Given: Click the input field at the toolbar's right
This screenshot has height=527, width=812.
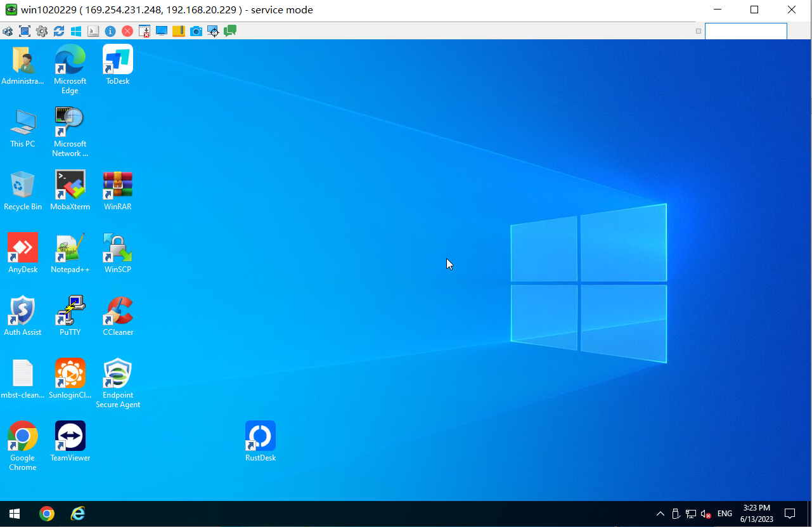Looking at the screenshot, I should tap(745, 31).
